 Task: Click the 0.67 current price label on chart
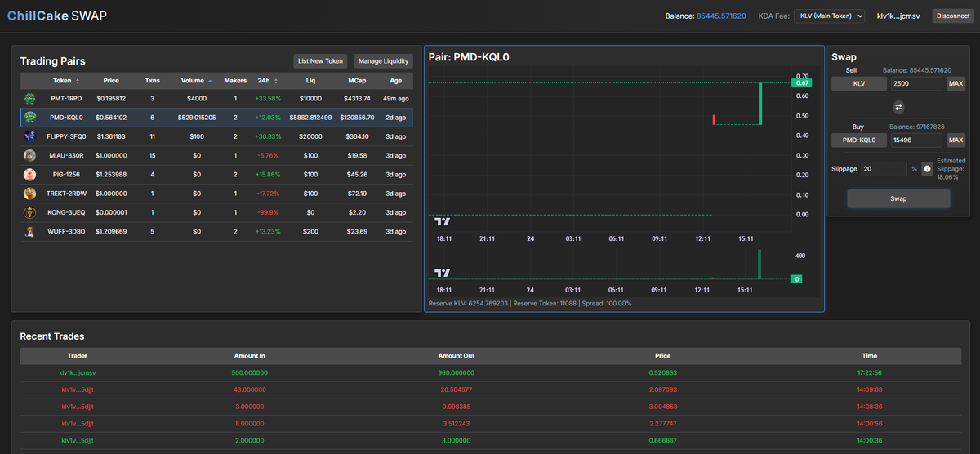802,83
